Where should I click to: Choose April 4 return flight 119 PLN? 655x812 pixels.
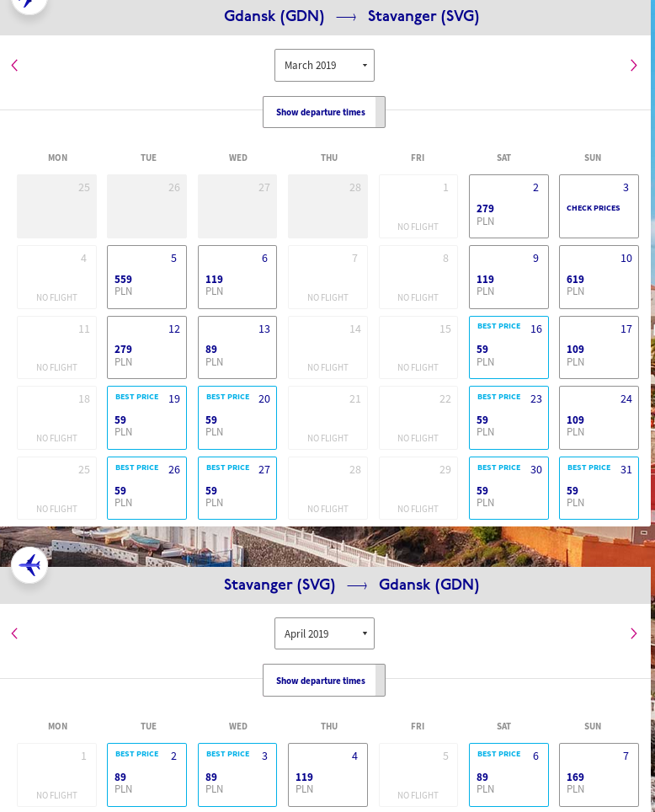(x=327, y=775)
